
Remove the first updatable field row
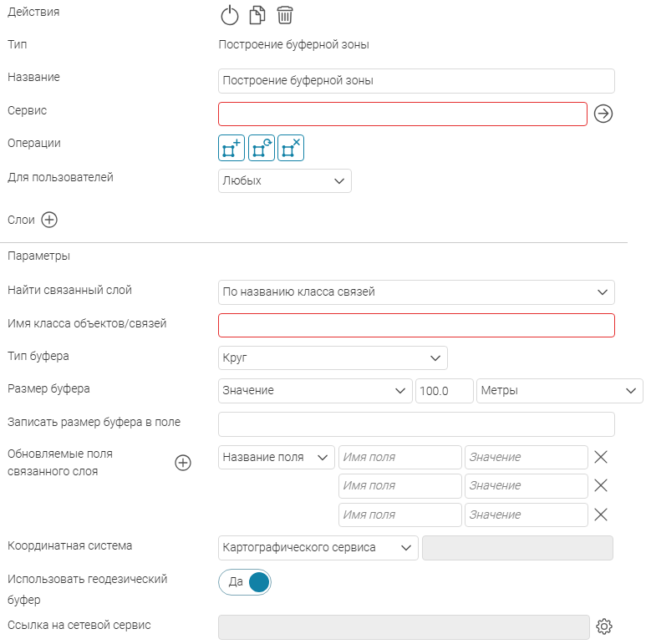coord(601,457)
